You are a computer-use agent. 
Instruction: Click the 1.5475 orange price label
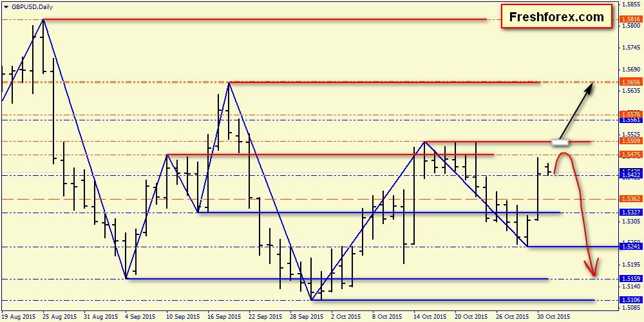click(x=631, y=155)
